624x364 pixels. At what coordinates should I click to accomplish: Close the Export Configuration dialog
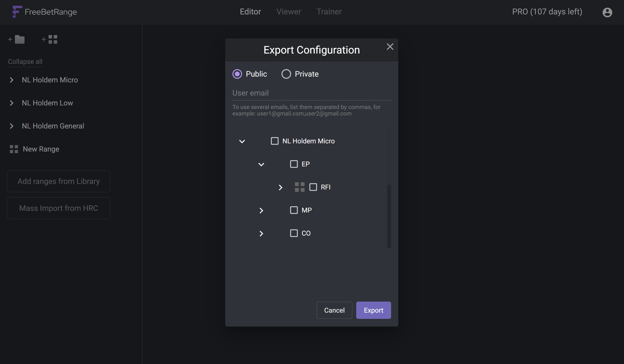(390, 47)
